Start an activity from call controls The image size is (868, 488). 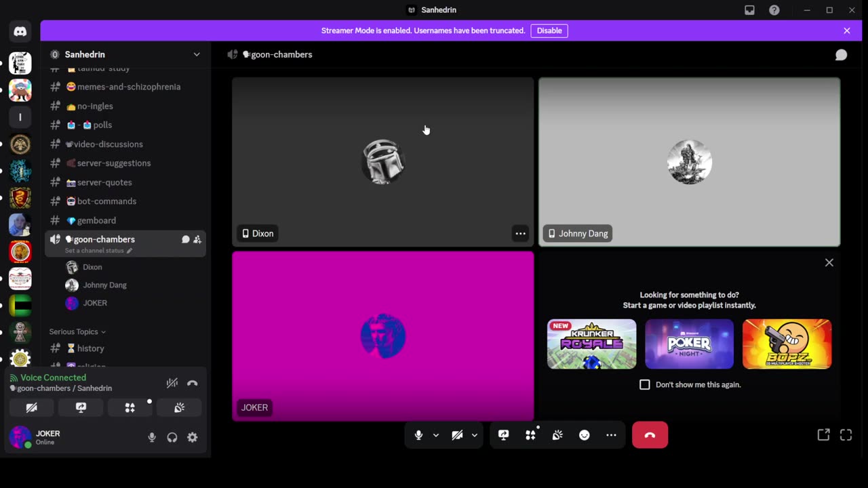pos(530,435)
